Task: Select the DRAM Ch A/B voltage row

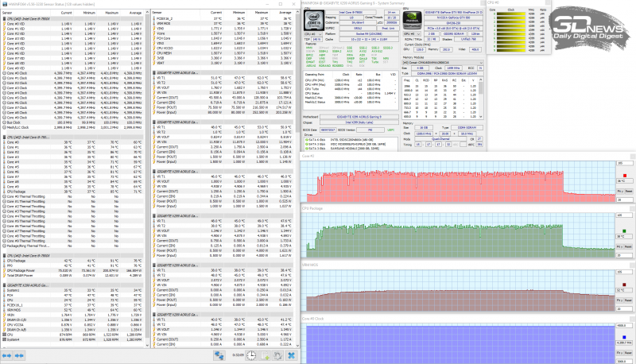Action: click(72, 330)
